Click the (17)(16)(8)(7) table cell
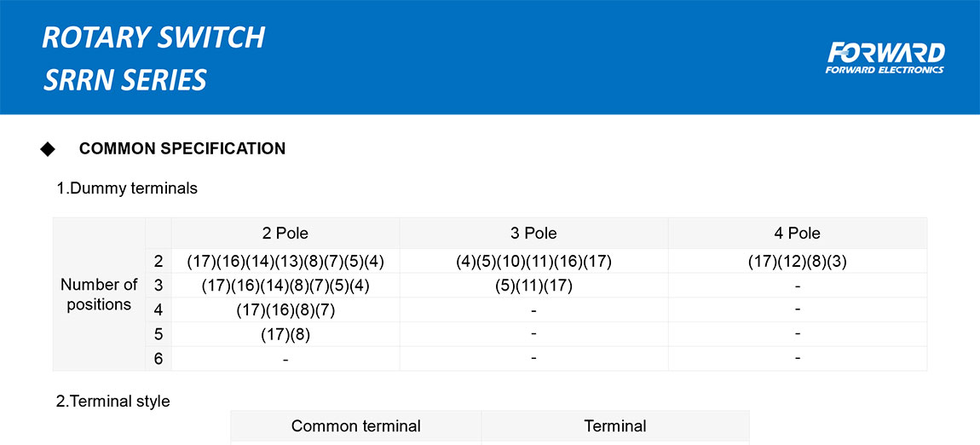 [x=285, y=310]
